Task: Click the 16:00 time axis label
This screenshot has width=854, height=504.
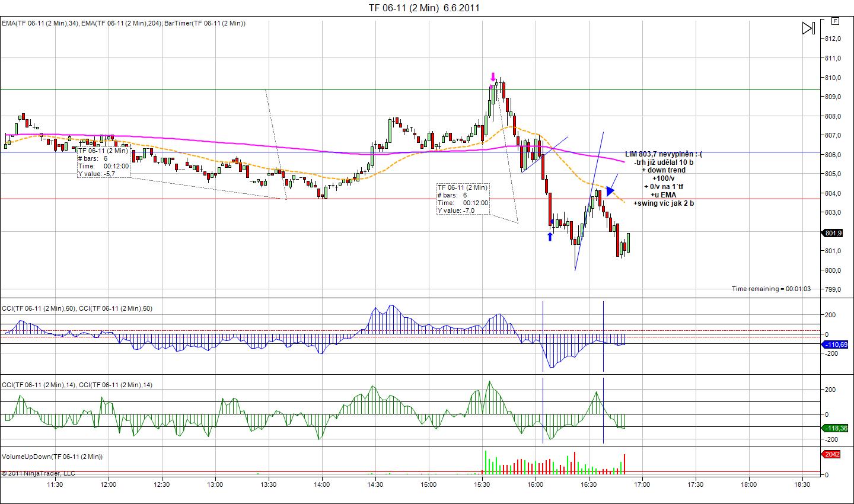Action: [536, 484]
